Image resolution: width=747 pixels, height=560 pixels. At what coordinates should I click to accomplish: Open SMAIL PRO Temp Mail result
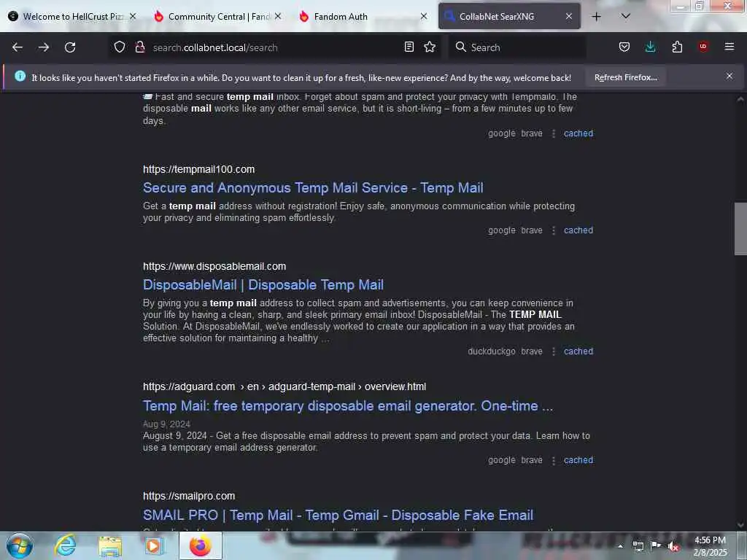pyautogui.click(x=338, y=515)
